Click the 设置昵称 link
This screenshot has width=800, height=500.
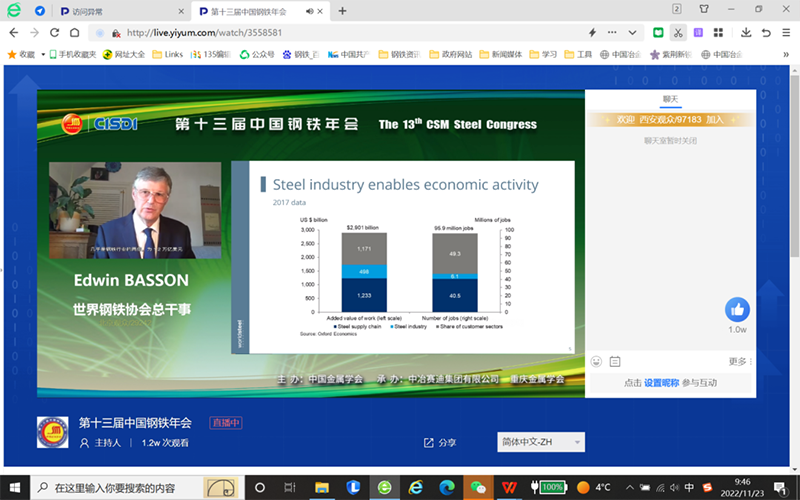pos(661,383)
